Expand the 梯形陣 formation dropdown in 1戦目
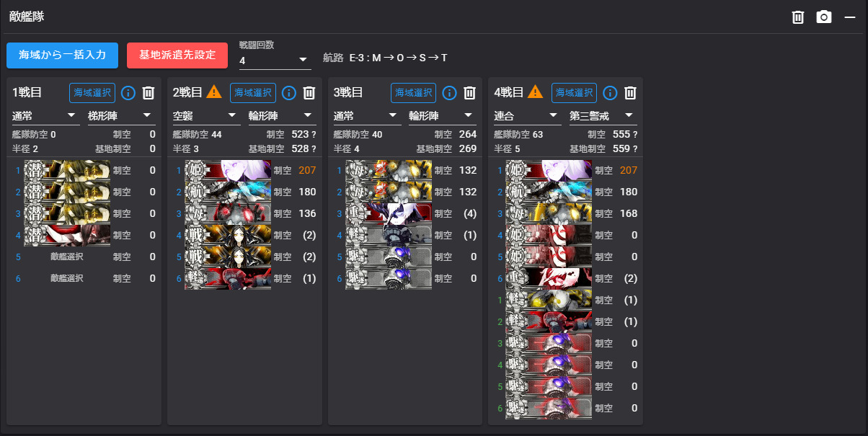 121,115
